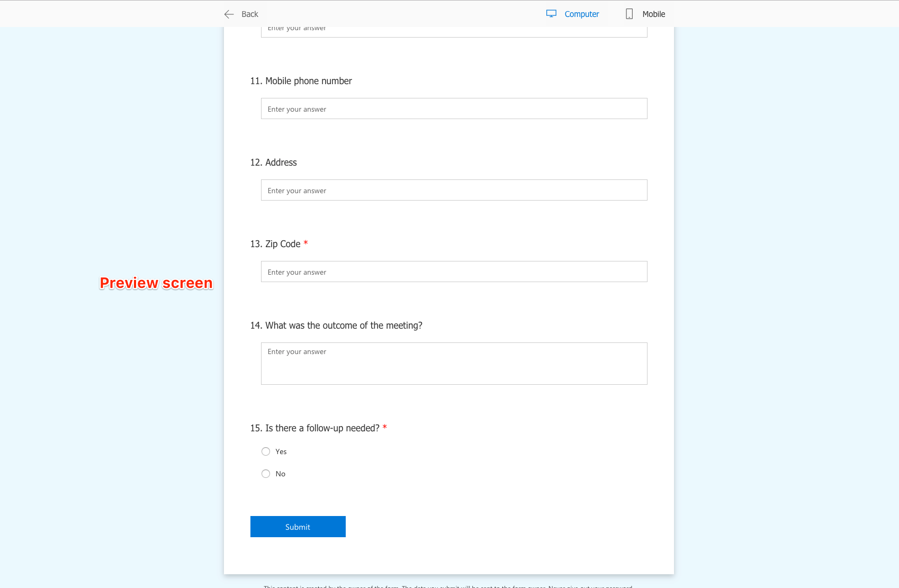Click the blue Submit button
899x588 pixels.
tap(298, 527)
